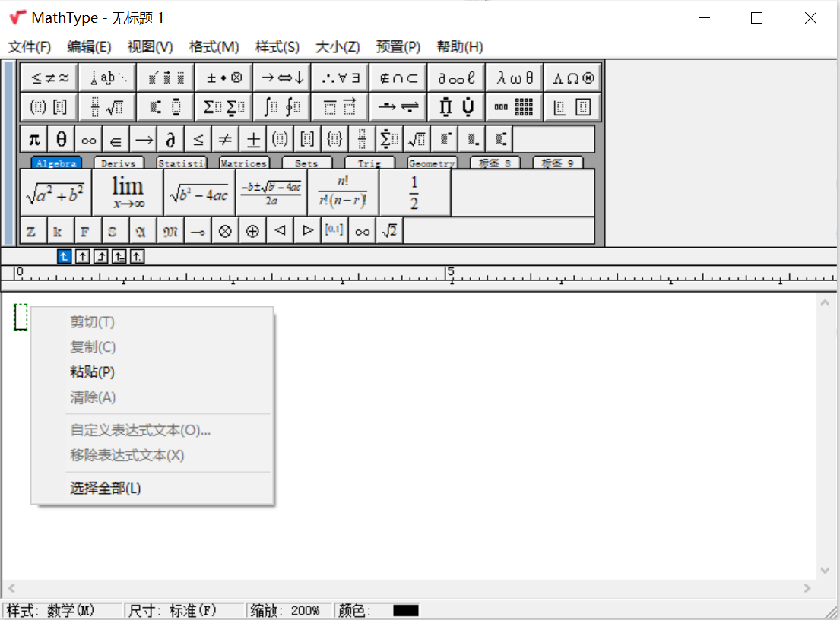Insert the square root of 2 symbol
This screenshot has height=620, width=840.
click(x=389, y=231)
